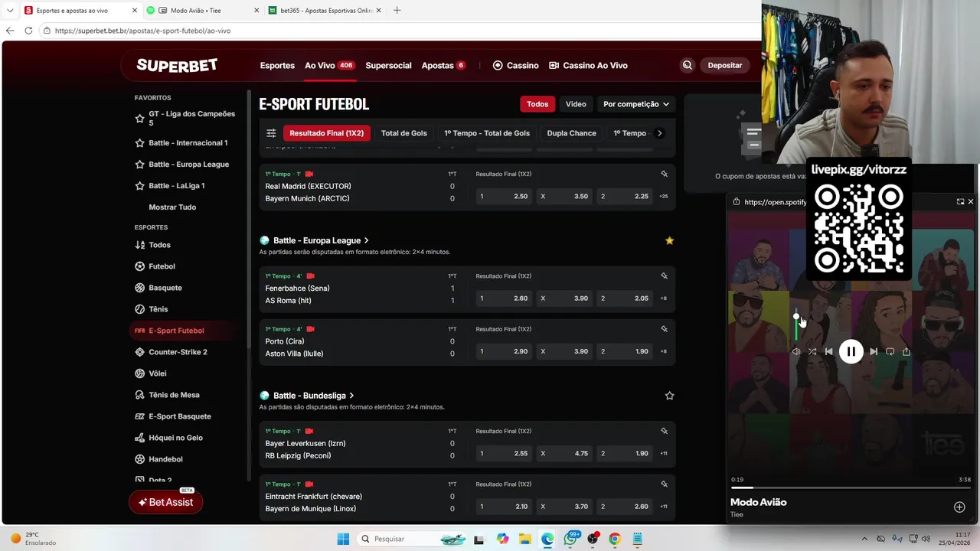Pin the Eintracht Frankfurt vs Bayern de Munique match

coord(664,484)
